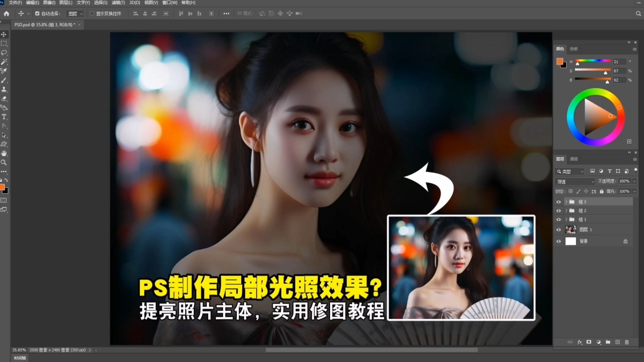Viewport: 644px width, 362px height.
Task: Delete layer using the trash icon
Action: pyautogui.click(x=627, y=342)
